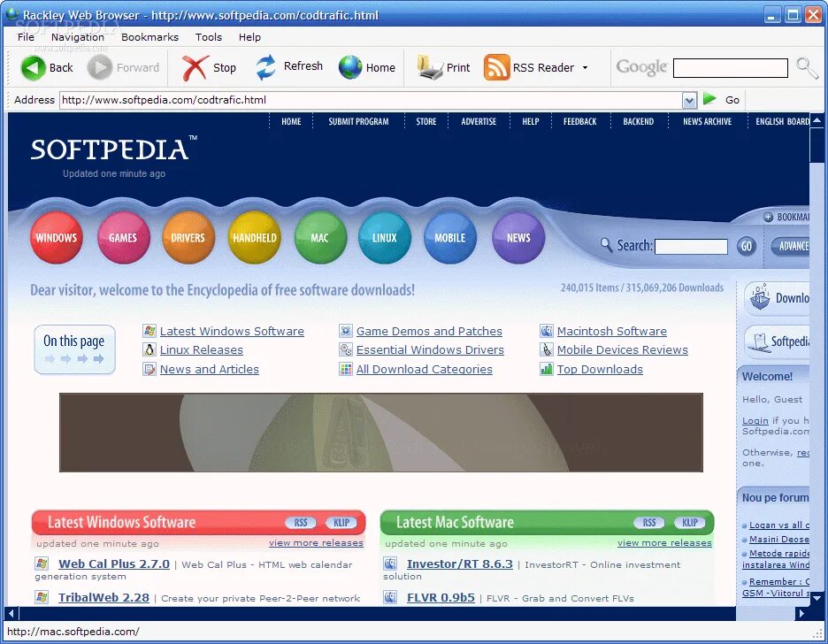Open the TribalWeb 2.28 link
This screenshot has width=828, height=644.
click(104, 597)
